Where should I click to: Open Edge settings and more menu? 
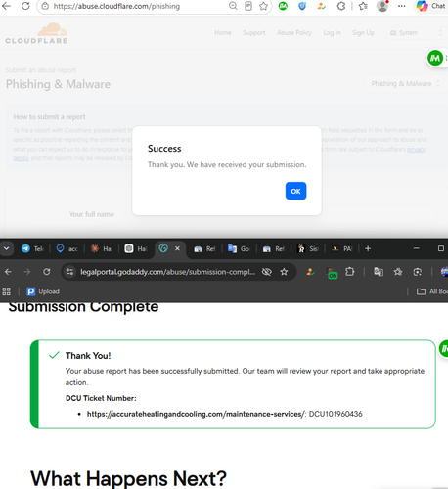402,6
